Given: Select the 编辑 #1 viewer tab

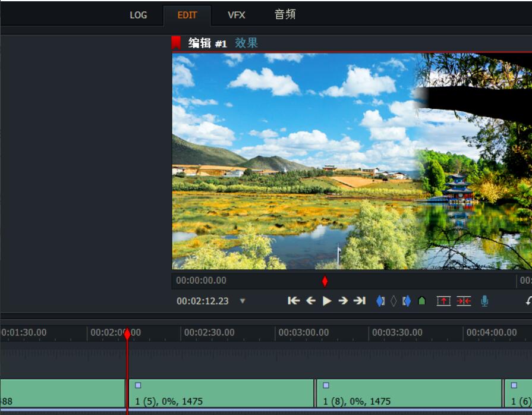Looking at the screenshot, I should [x=207, y=43].
